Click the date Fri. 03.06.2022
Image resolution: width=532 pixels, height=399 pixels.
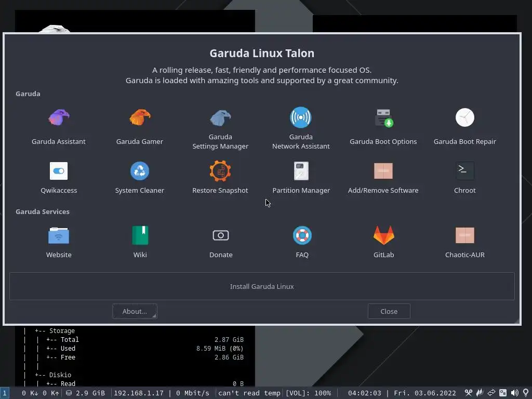click(x=425, y=393)
